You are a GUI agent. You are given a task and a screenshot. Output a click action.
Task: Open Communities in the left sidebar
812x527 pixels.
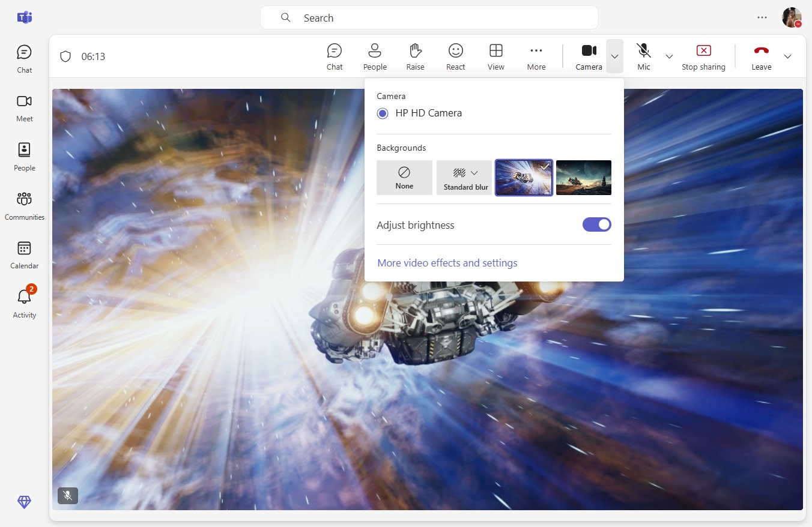[25, 206]
